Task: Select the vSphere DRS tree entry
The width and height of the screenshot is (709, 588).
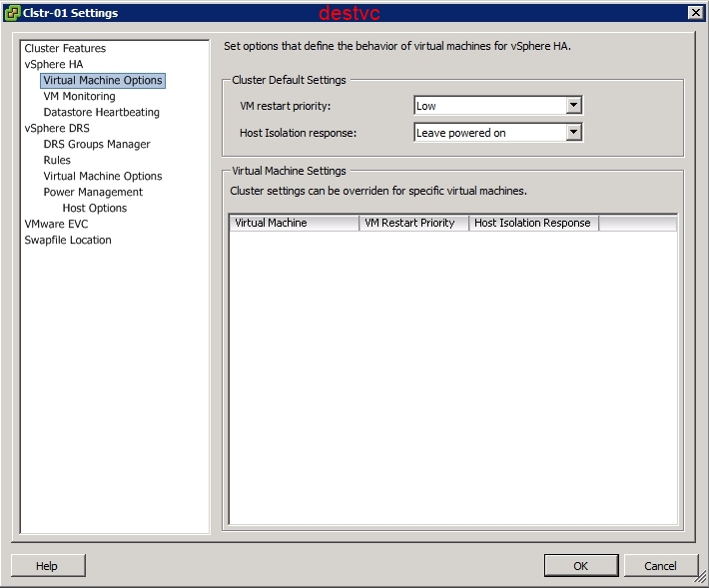Action: click(x=57, y=129)
